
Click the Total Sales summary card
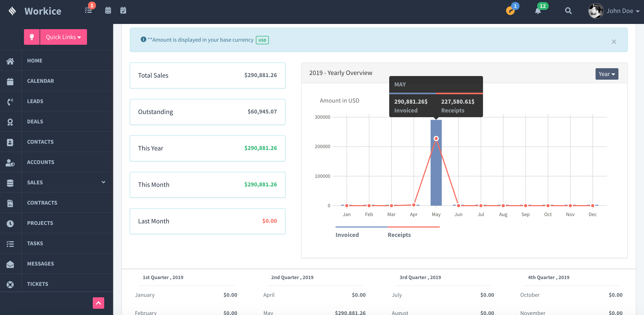coord(207,75)
